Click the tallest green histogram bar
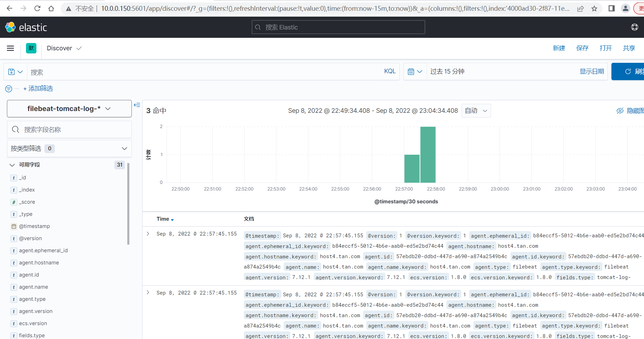This screenshot has width=644, height=339. (428, 154)
